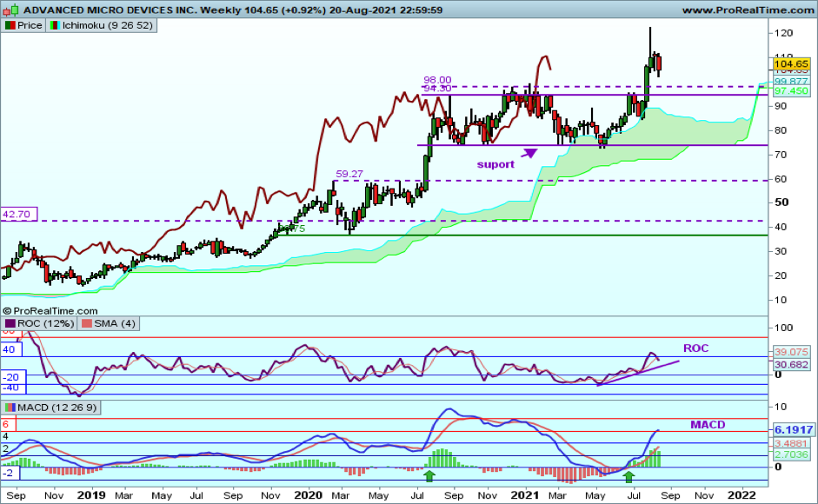818x504 pixels.
Task: Click the 99.877 value on the price axis
Action: point(791,81)
